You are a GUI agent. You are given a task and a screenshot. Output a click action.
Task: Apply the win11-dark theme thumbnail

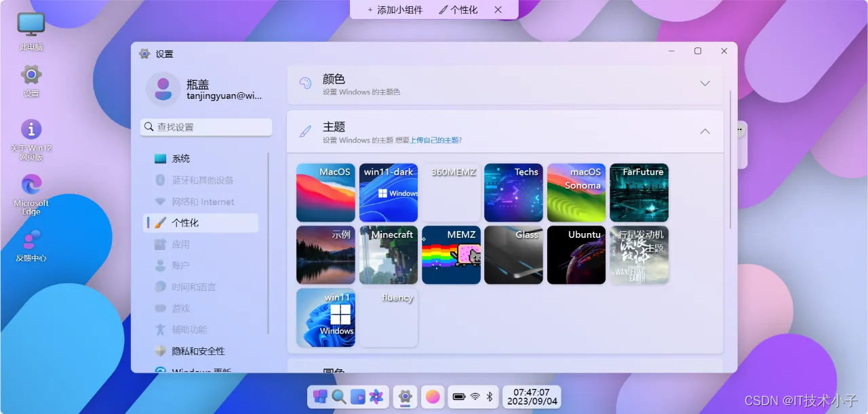coord(389,192)
